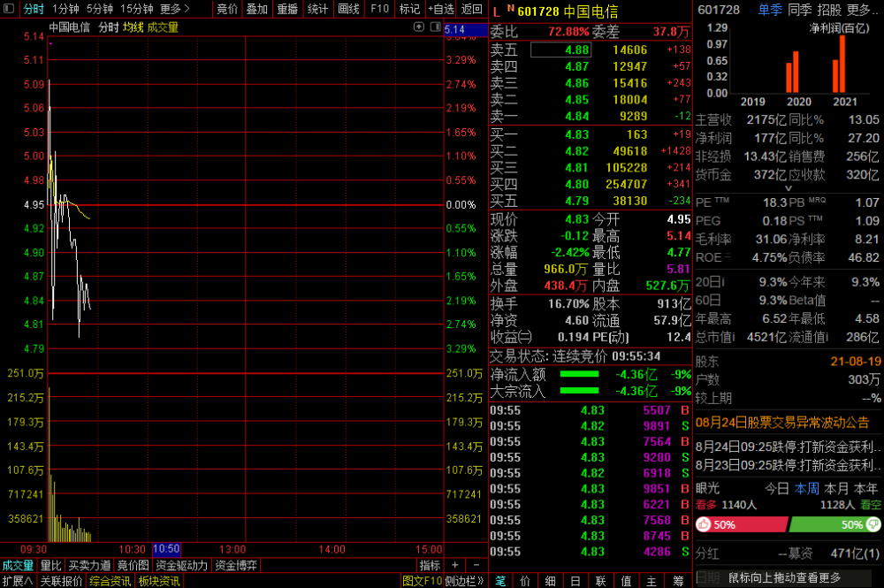This screenshot has height=588, width=884.
Task: Expand the 更多 periods menu
Action: click(175, 9)
